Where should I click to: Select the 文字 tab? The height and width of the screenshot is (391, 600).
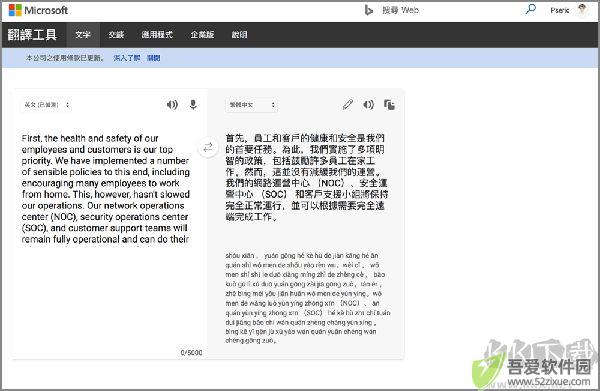pyautogui.click(x=83, y=35)
